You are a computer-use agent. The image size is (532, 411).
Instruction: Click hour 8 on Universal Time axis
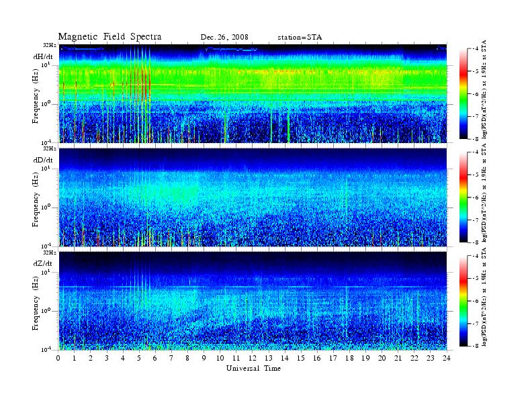(x=187, y=358)
